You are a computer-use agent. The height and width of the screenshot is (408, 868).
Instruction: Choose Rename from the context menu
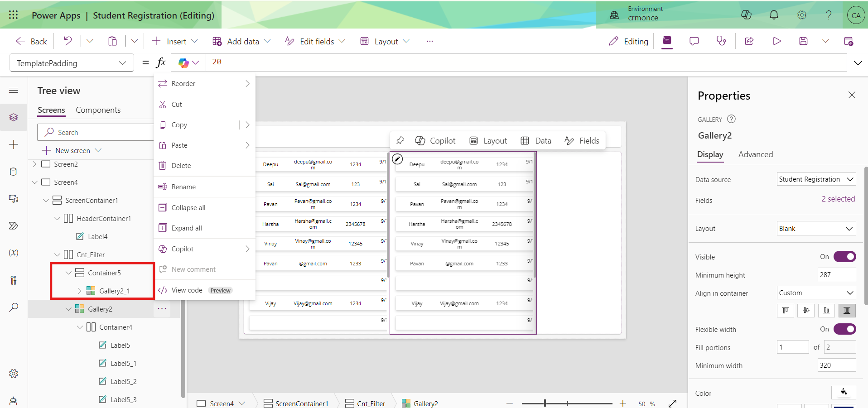(204, 187)
